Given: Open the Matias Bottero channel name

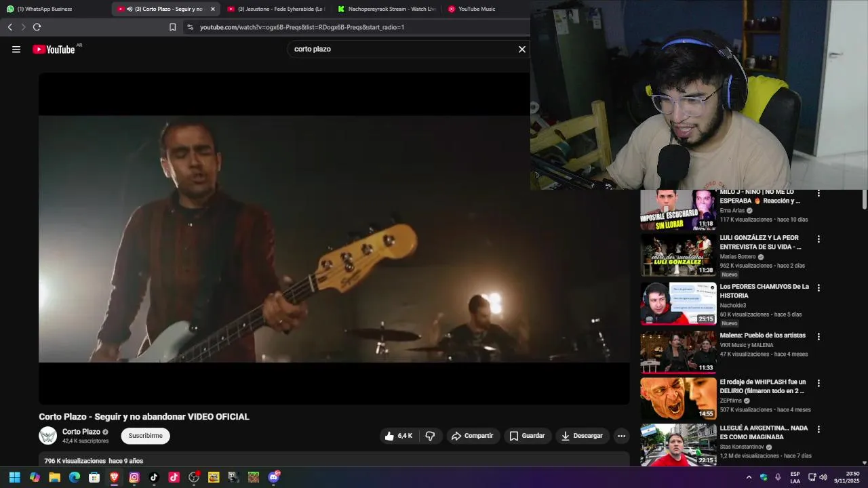Looking at the screenshot, I should point(738,257).
